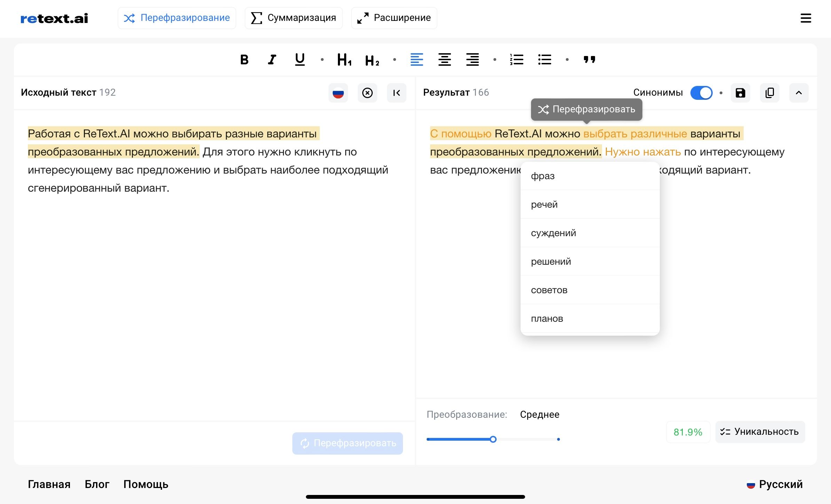Open the Помощь link in footer
Viewport: 831px width, 504px height.
point(146,484)
